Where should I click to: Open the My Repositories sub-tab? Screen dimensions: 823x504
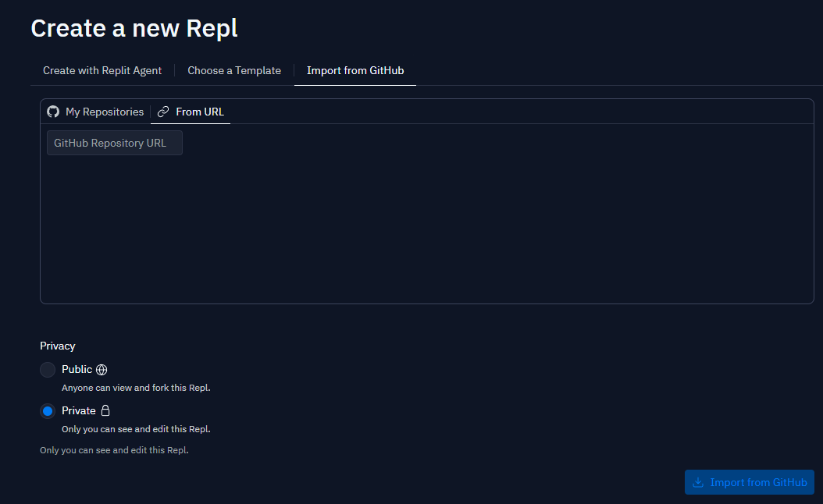point(95,112)
